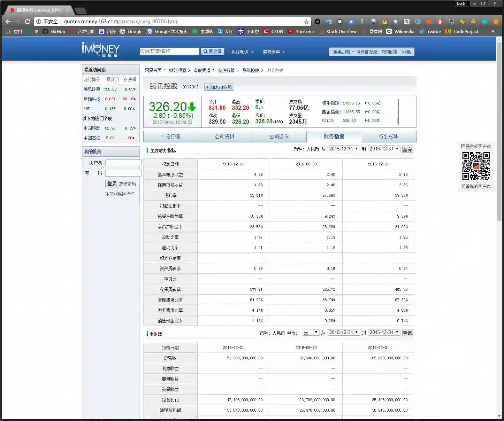
Task: Open the 主要财务指标 start date dropdown
Action: pyautogui.click(x=344, y=149)
